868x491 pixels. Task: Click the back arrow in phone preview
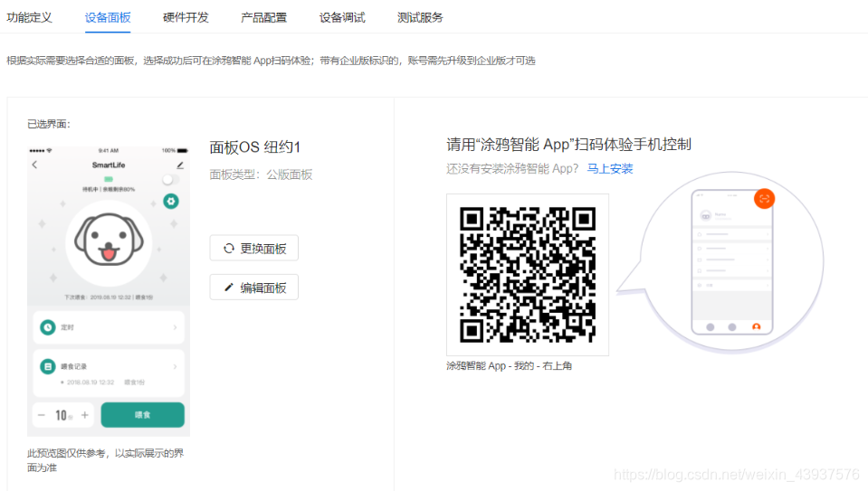click(x=35, y=165)
